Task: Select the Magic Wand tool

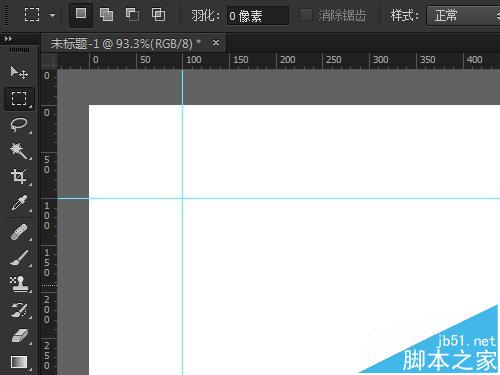Action: (x=19, y=151)
